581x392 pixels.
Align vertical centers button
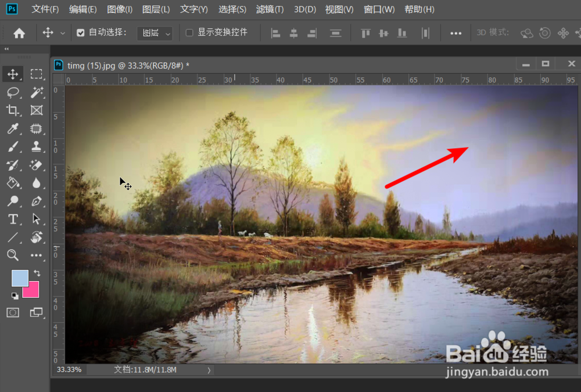(x=383, y=33)
